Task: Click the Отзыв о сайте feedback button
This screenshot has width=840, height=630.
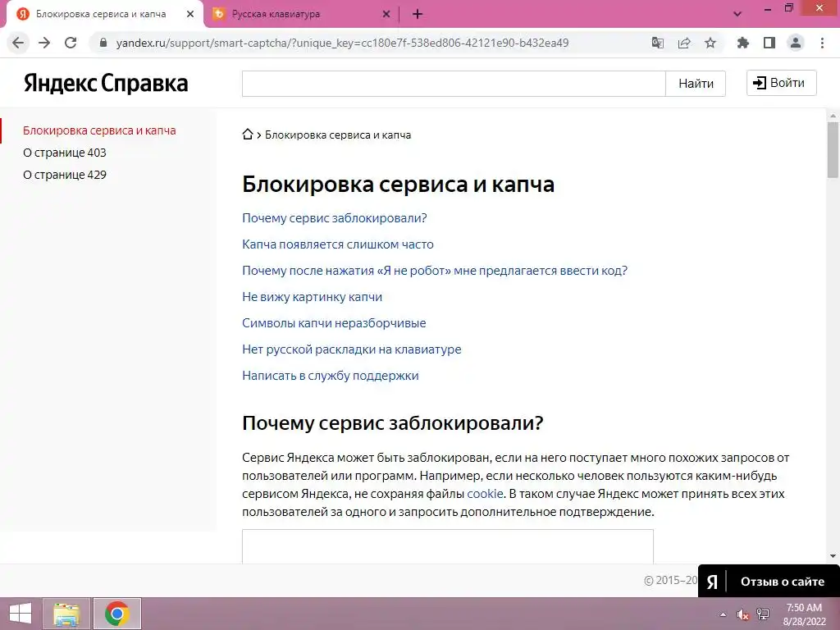Action: pyautogui.click(x=769, y=582)
